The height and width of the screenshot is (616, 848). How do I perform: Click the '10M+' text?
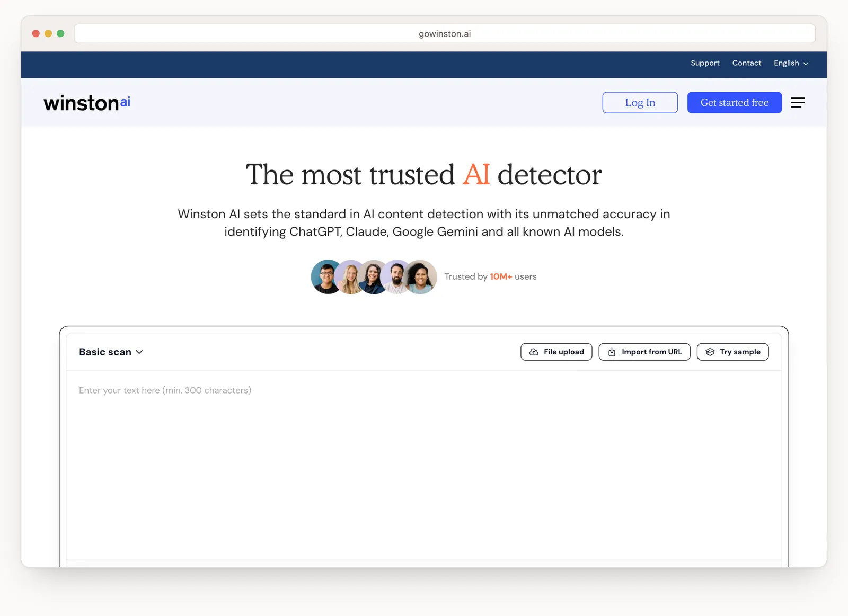pyautogui.click(x=501, y=276)
